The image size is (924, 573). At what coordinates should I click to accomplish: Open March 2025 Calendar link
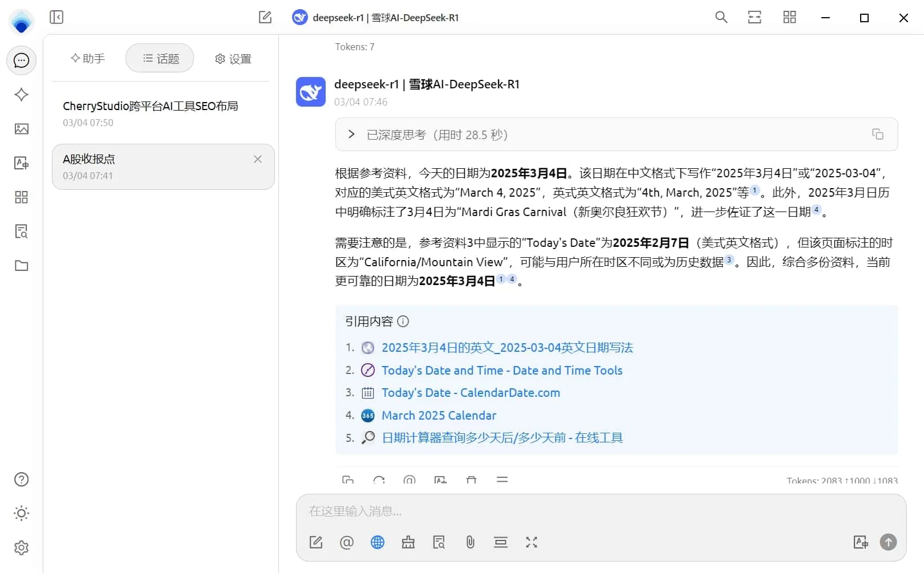tap(439, 416)
